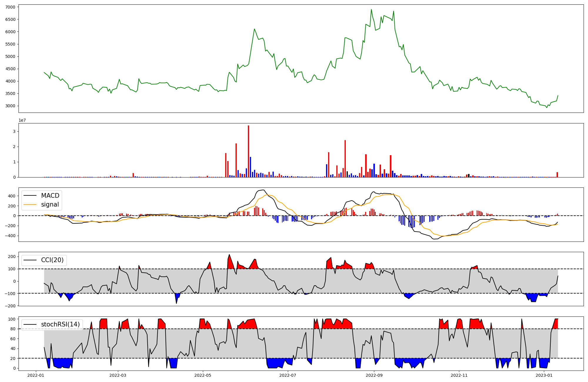This screenshot has width=588, height=382.
Task: Click the 3000 price axis tick label
Action: point(11,106)
